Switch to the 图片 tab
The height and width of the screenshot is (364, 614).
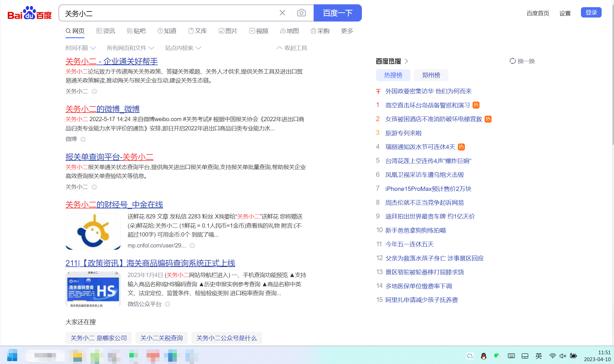pos(228,31)
